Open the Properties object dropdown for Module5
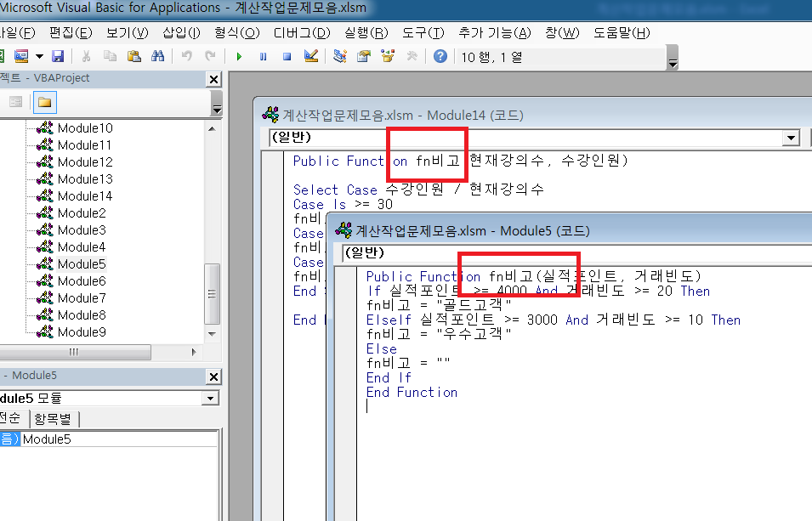Screen dimensions: 812x521 [x=210, y=398]
